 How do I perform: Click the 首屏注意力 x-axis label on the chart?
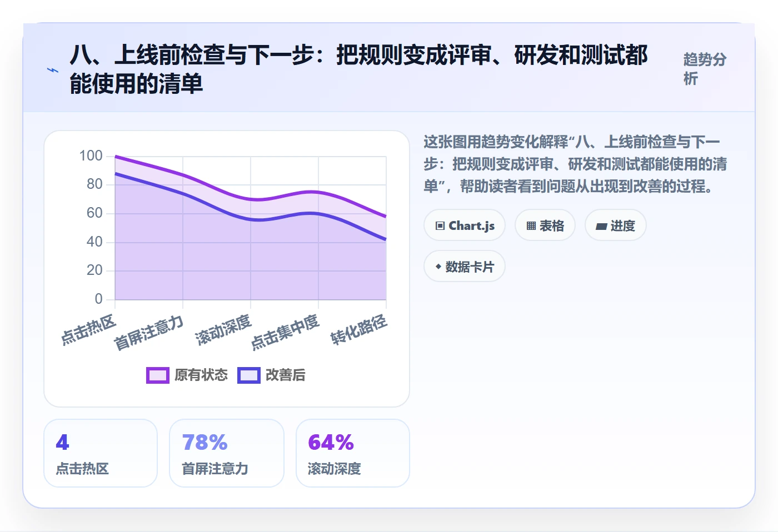click(148, 333)
